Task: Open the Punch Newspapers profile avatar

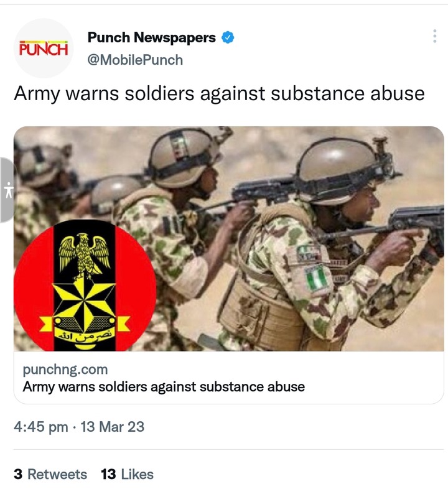Action: point(44,49)
